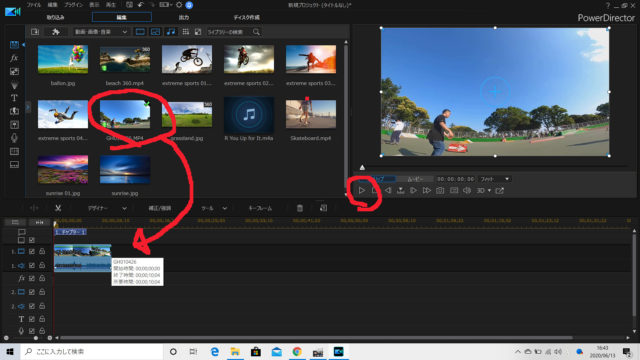Select the Skateboard.mp4 thumbnail
This screenshot has height=360, width=640.
(x=311, y=114)
